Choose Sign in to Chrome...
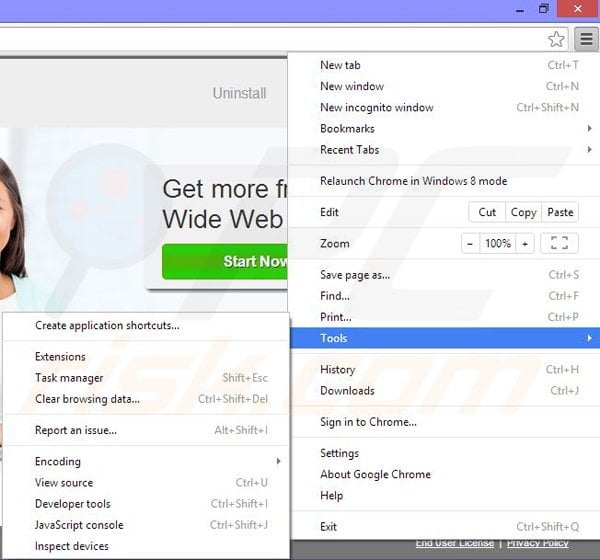This screenshot has height=560, width=600. point(445,422)
